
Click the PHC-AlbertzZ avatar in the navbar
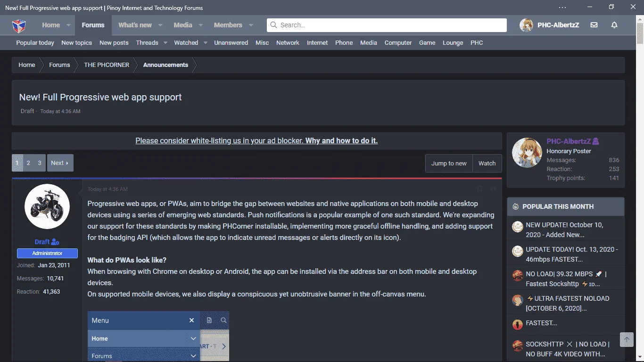[527, 25]
